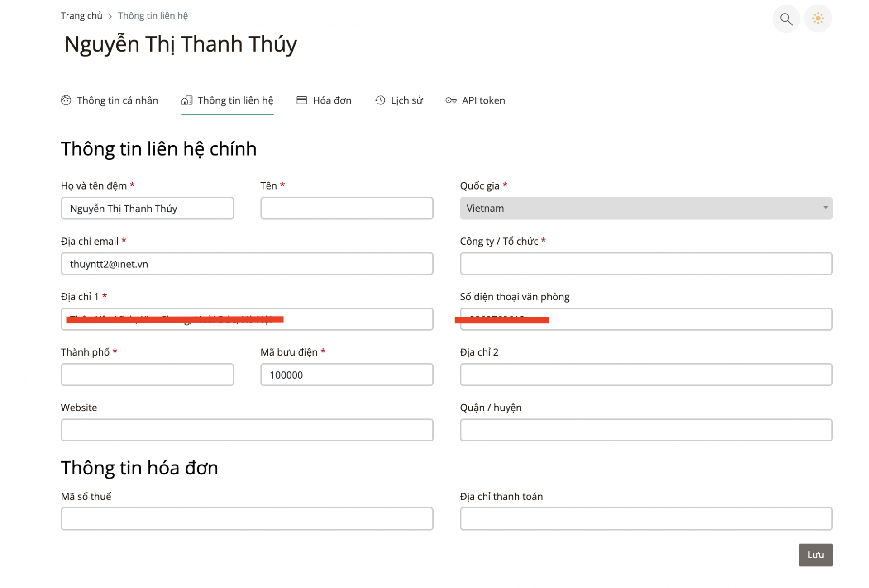Expand the country dropdown arrow
The height and width of the screenshot is (588, 869).
tap(825, 208)
